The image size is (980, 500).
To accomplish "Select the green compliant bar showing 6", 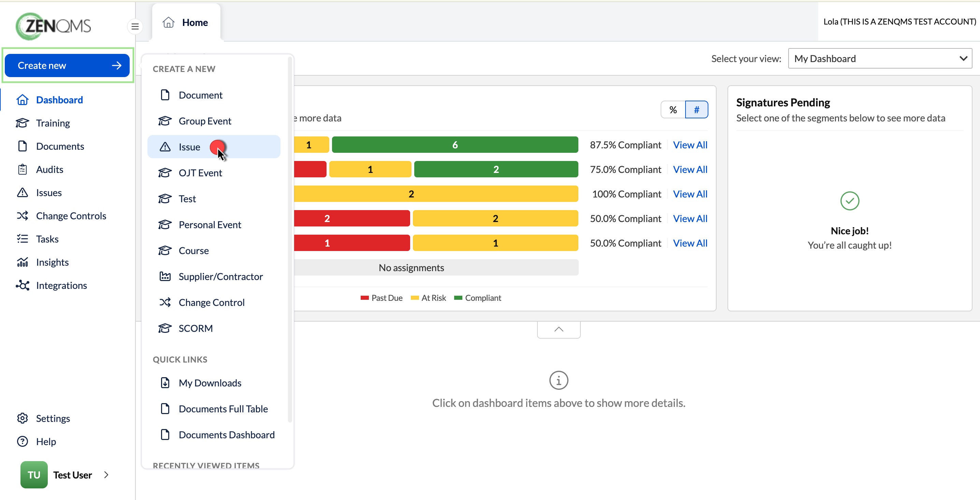I will [x=455, y=145].
